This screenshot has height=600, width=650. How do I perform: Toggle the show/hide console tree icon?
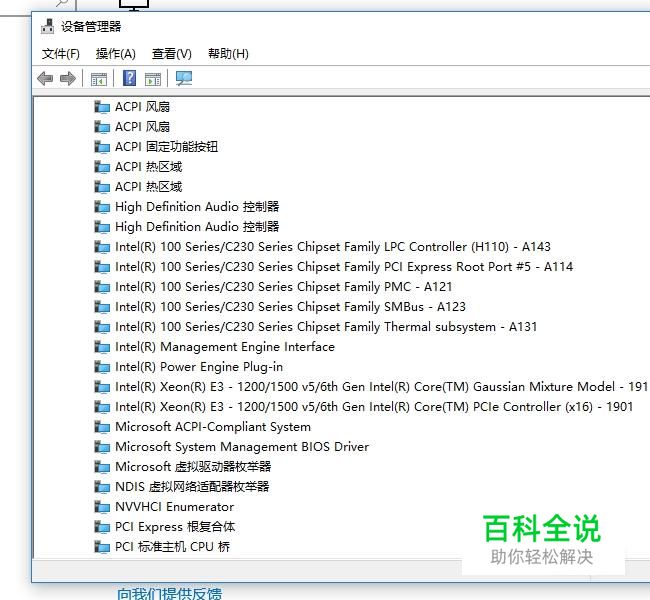click(99, 78)
